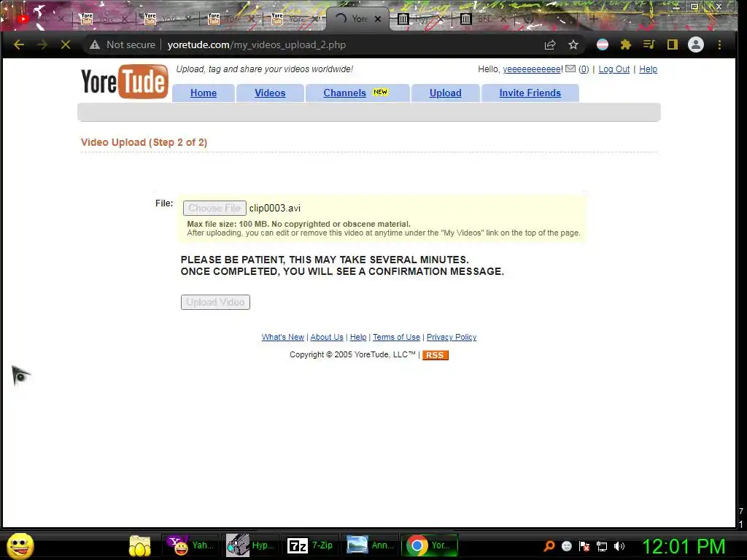Click the Help link in the header
Screen dimensions: 747x560
coord(648,69)
